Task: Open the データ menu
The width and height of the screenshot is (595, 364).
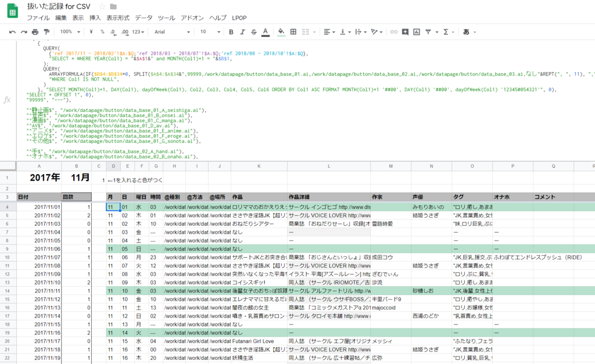Action: [x=144, y=18]
